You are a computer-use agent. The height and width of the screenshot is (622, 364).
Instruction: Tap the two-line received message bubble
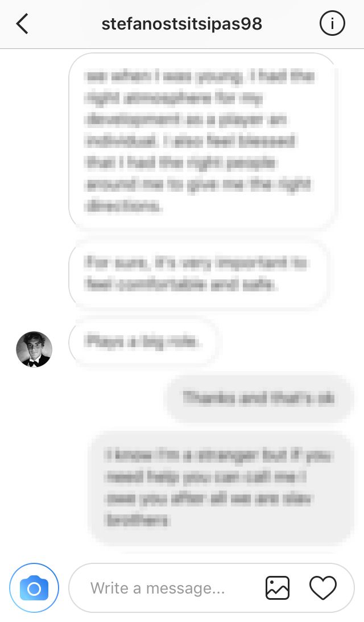pos(198,274)
